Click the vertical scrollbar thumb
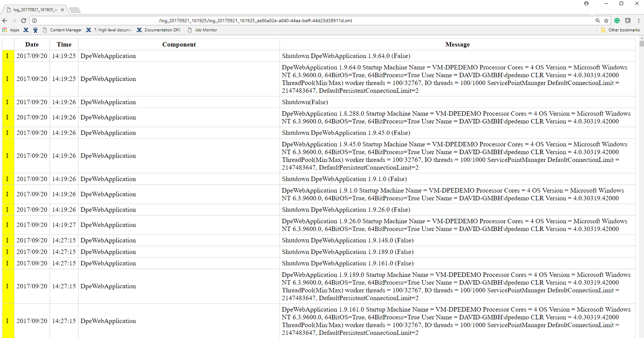The image size is (644, 338). pyautogui.click(x=641, y=44)
